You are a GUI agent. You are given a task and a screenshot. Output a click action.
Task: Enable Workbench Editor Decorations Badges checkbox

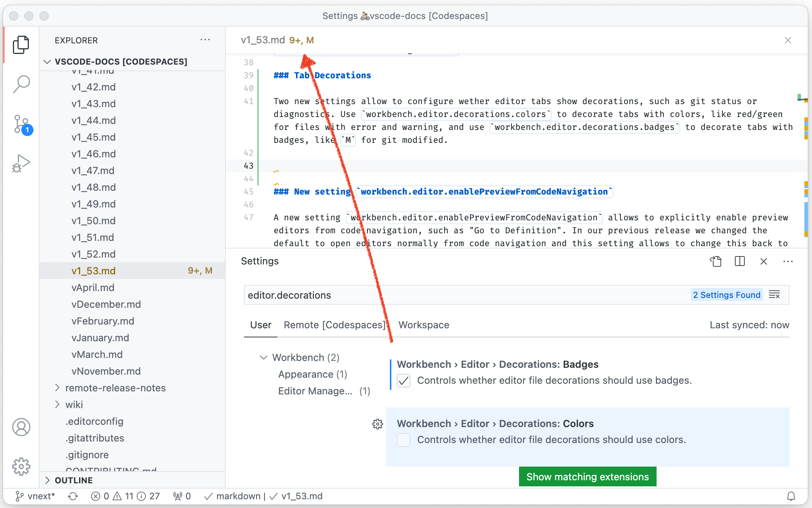402,380
